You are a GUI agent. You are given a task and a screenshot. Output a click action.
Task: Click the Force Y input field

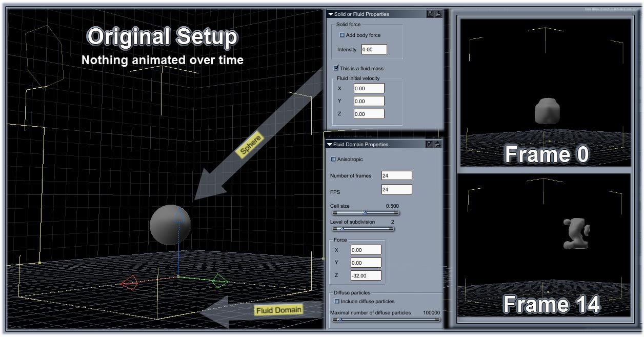click(366, 263)
